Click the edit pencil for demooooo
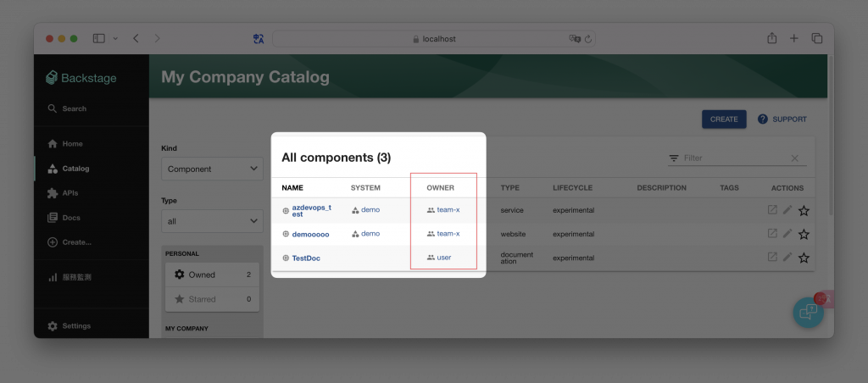Image resolution: width=868 pixels, height=383 pixels. click(787, 234)
